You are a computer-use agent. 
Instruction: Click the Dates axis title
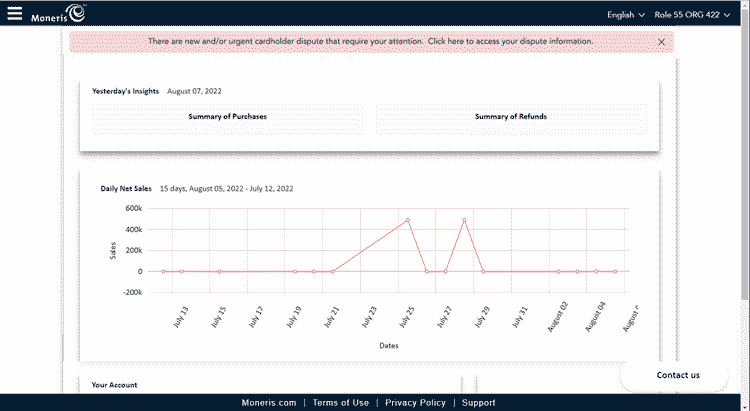coord(389,345)
